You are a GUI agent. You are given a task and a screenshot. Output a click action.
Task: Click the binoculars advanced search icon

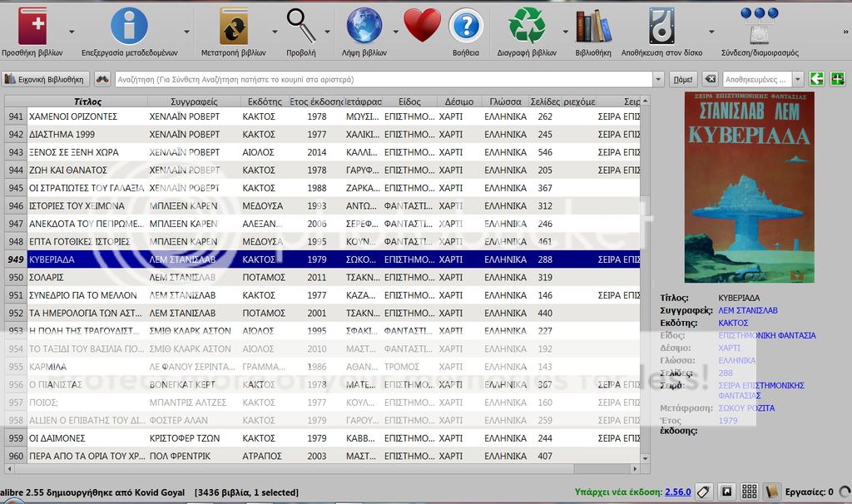point(102,79)
